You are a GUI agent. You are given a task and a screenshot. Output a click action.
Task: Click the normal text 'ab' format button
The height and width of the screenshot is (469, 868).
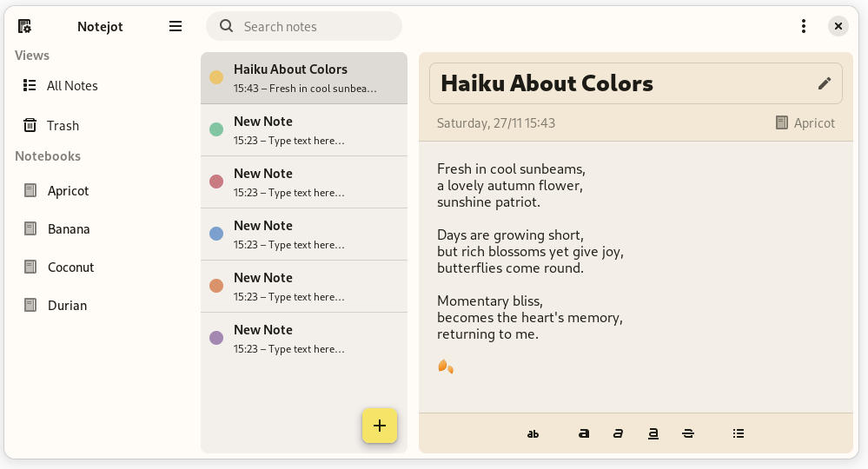(533, 433)
